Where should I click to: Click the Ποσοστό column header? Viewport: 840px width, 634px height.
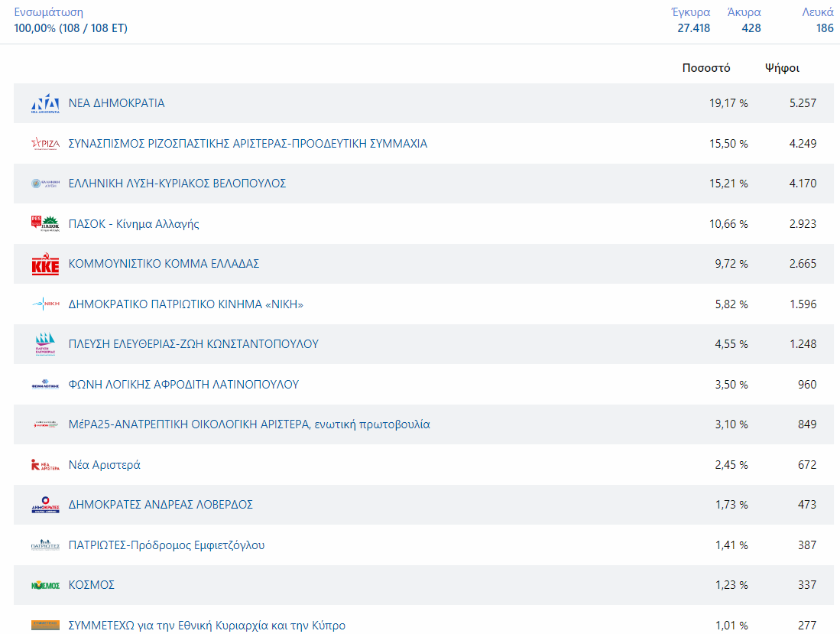point(706,68)
